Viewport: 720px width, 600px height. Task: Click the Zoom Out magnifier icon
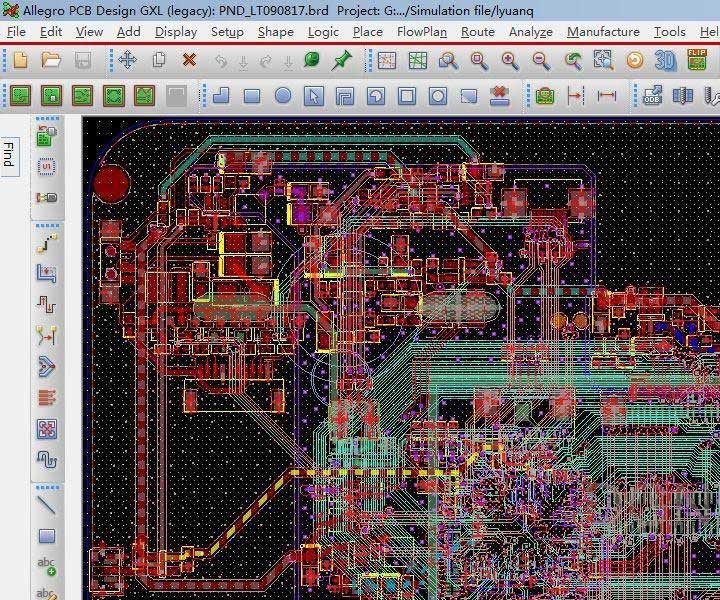[541, 61]
